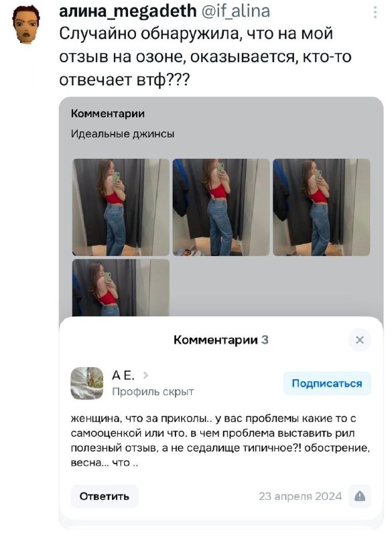Click the comment date 23 апреля 2024

click(x=300, y=496)
